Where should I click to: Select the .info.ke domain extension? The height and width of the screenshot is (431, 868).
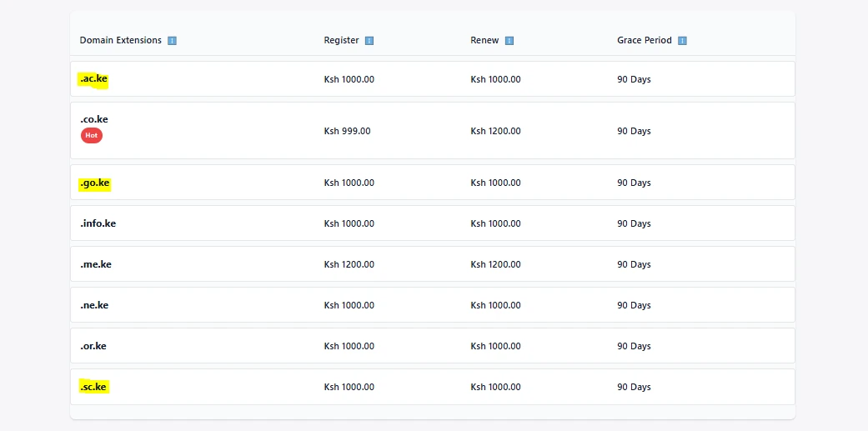[98, 223]
